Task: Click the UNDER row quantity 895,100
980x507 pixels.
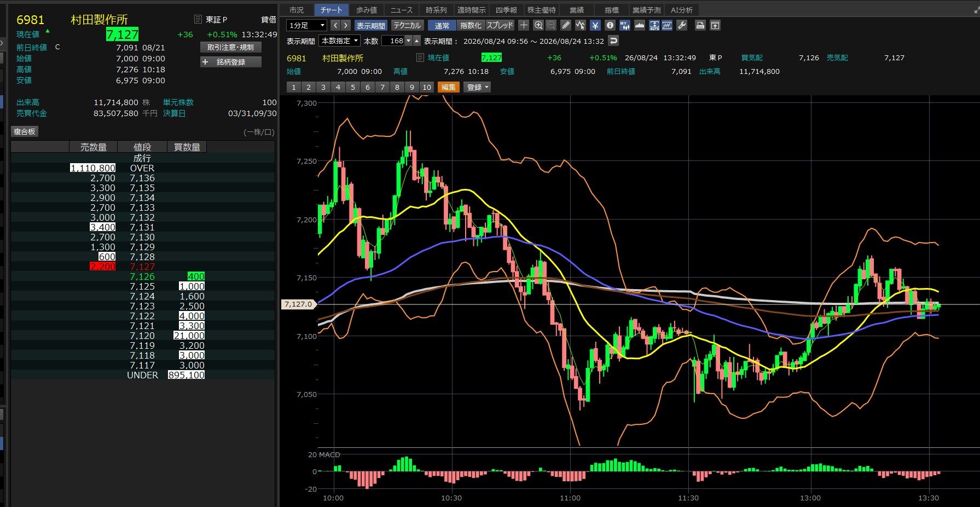Action: [x=187, y=375]
